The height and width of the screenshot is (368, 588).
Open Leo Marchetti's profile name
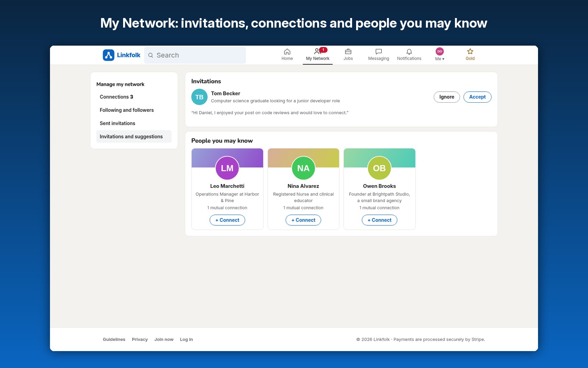(x=227, y=186)
